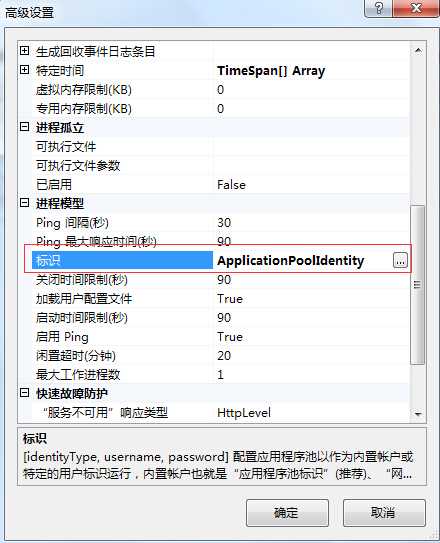Click the True value of 启用 Ping
This screenshot has width=440, height=543.
coord(230,337)
